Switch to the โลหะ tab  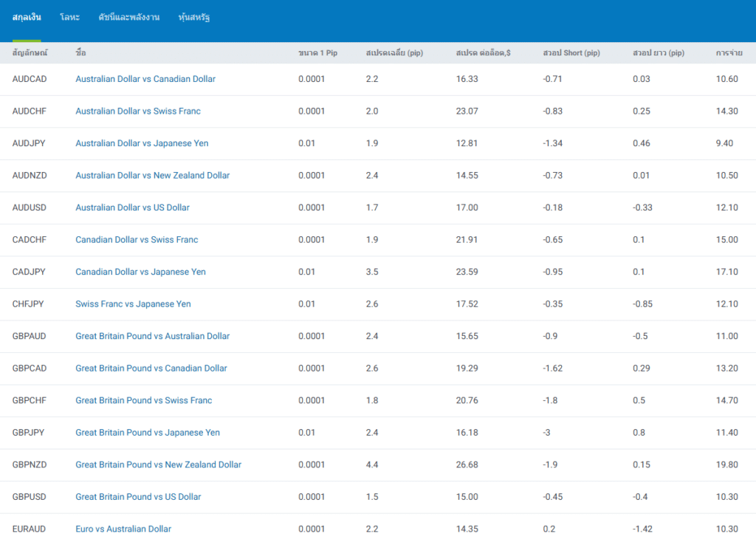pos(69,17)
